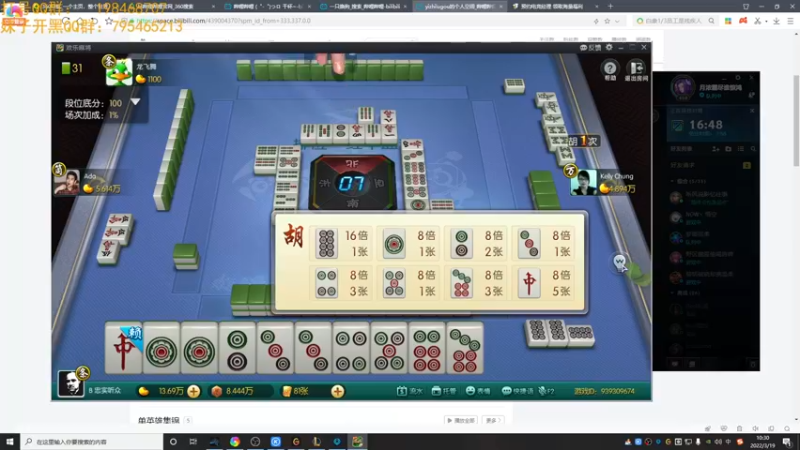Click the browser address bar URL

click(x=223, y=21)
